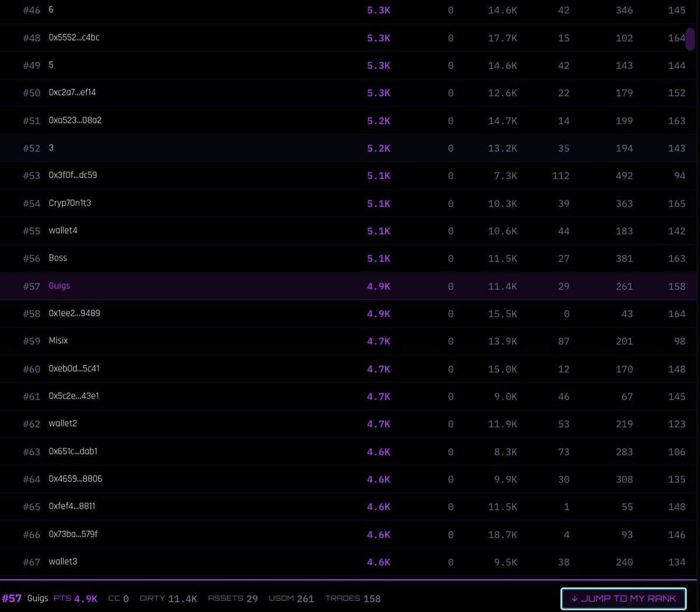Image resolution: width=700 pixels, height=612 pixels.
Task: Click wallet address 0xfef4...8811
Action: click(x=72, y=506)
